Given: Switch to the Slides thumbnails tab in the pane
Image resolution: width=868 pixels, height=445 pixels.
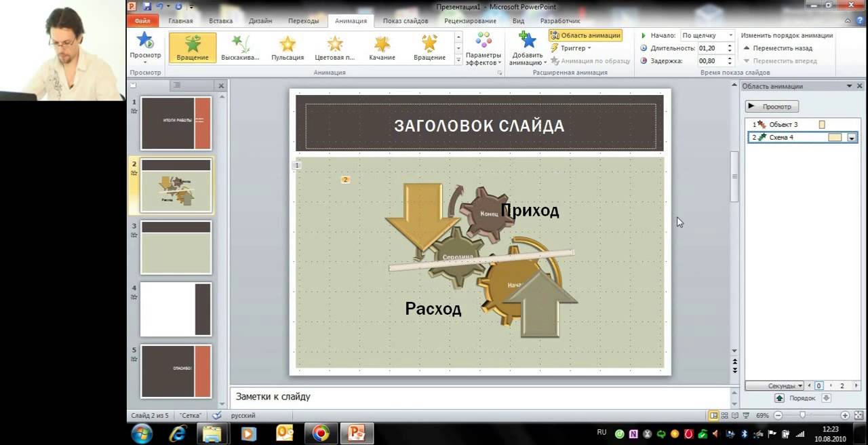Looking at the screenshot, I should (x=134, y=85).
